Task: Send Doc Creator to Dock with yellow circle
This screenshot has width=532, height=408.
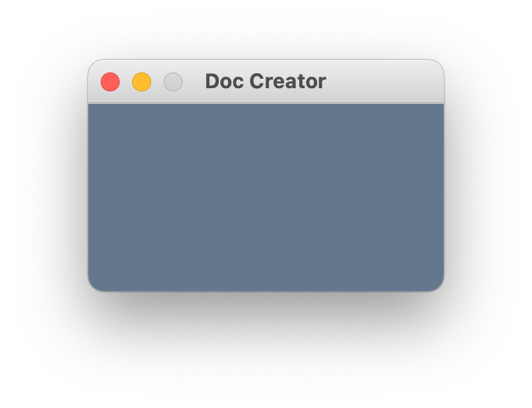Action: pos(142,82)
